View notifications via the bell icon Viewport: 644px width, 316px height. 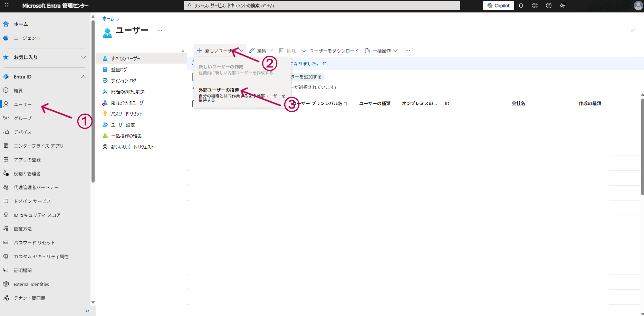point(521,5)
